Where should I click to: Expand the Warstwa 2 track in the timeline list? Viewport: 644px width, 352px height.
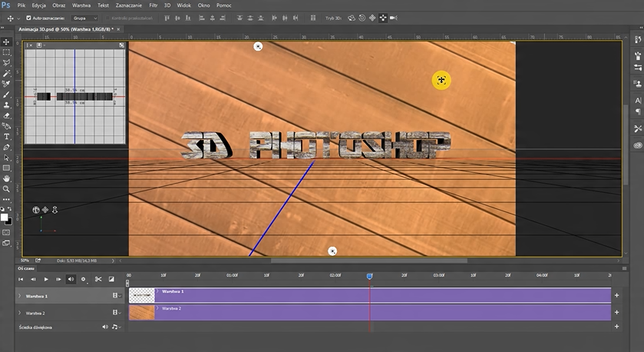click(x=19, y=313)
